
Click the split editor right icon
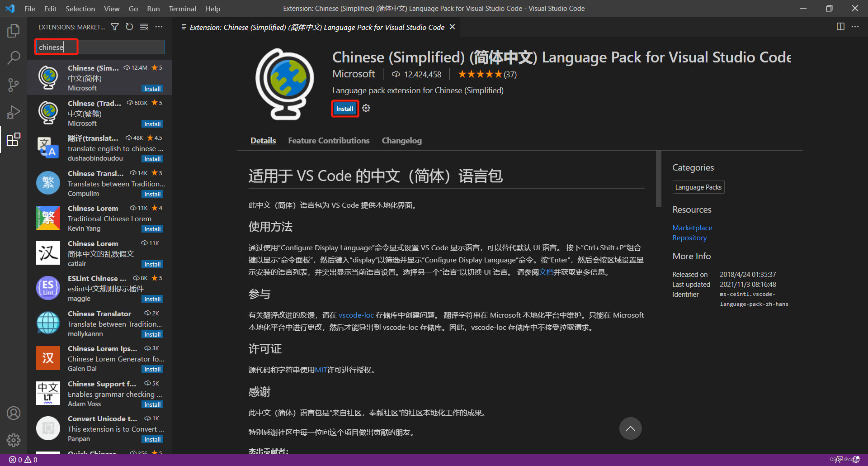click(840, 27)
